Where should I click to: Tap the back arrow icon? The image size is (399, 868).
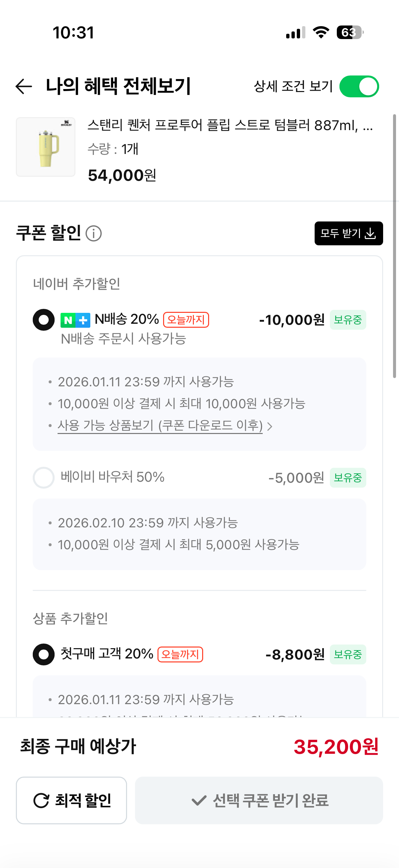(23, 86)
